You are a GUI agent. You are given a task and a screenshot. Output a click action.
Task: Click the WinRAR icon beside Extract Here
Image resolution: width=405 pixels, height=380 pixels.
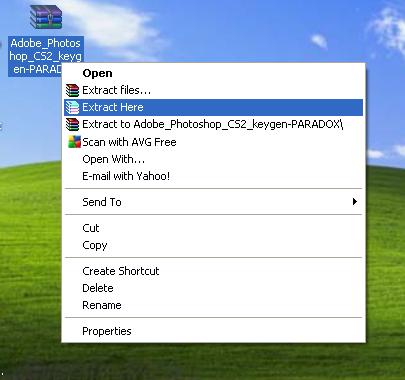tap(73, 107)
